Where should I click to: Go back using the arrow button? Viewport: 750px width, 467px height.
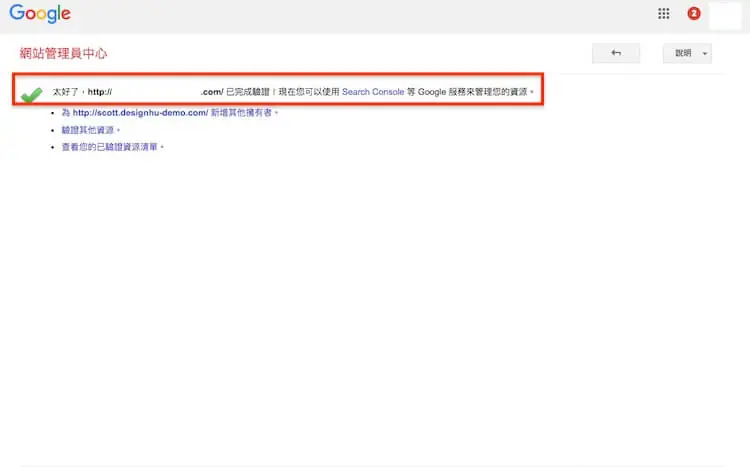616,53
